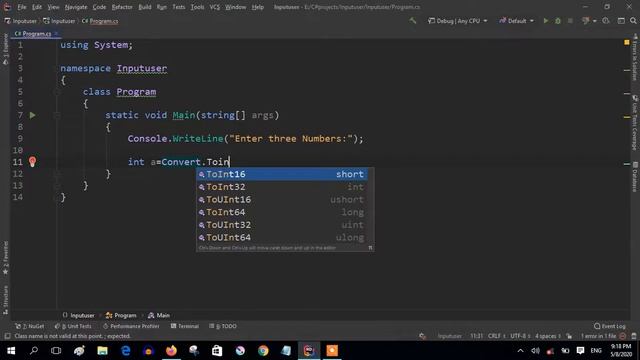This screenshot has width=640, height=360.
Task: Open the File menu
Action: pyautogui.click(x=22, y=7)
